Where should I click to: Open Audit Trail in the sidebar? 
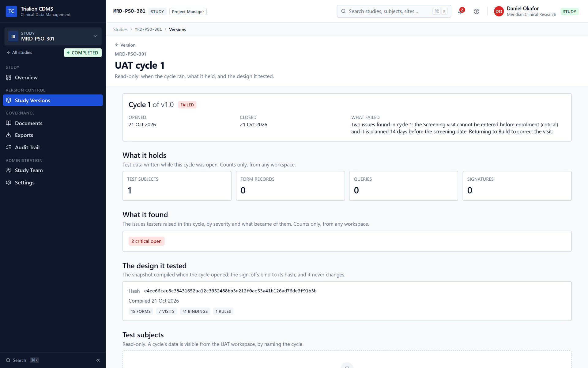click(53, 148)
